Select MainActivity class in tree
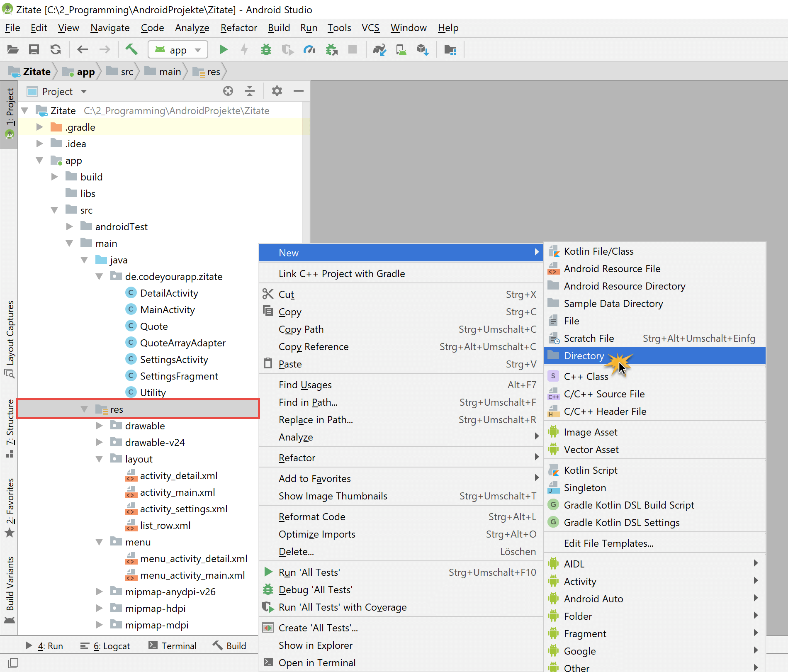Viewport: 788px width, 672px height. click(x=167, y=310)
